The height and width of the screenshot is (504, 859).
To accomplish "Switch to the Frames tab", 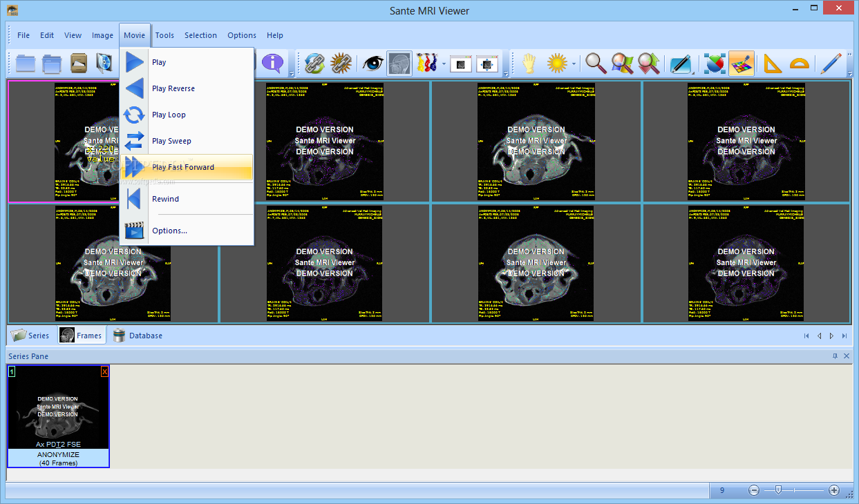I will pyautogui.click(x=81, y=336).
